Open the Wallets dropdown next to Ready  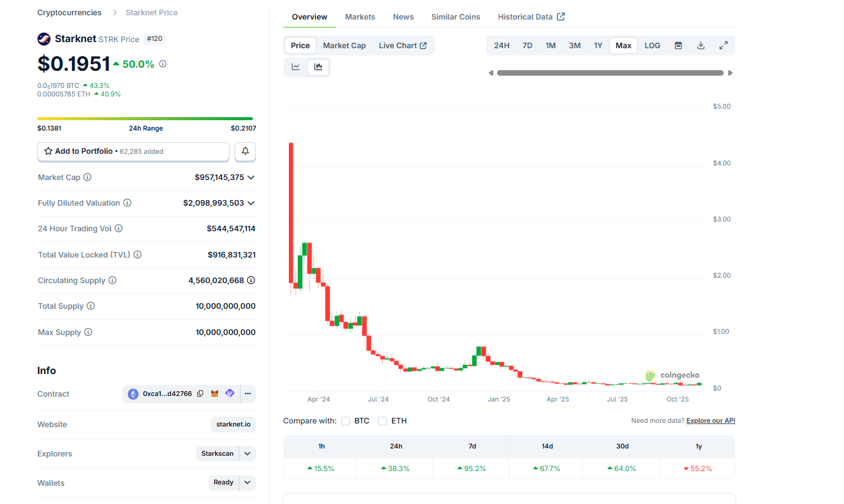[247, 482]
